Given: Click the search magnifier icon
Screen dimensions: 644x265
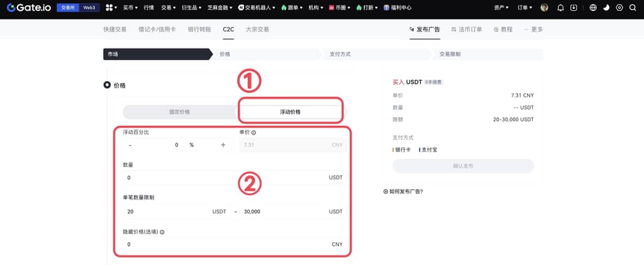Looking at the screenshot, I should pyautogui.click(x=633, y=8).
